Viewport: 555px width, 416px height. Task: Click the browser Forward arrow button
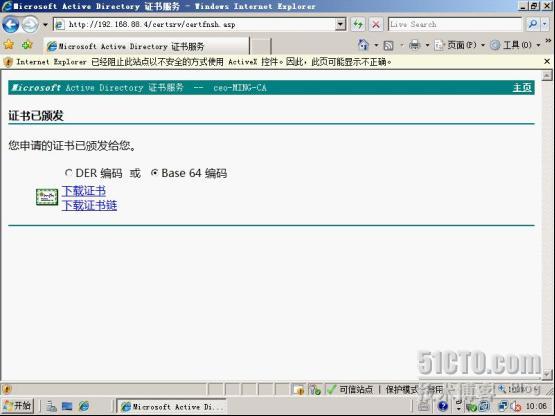click(x=30, y=24)
